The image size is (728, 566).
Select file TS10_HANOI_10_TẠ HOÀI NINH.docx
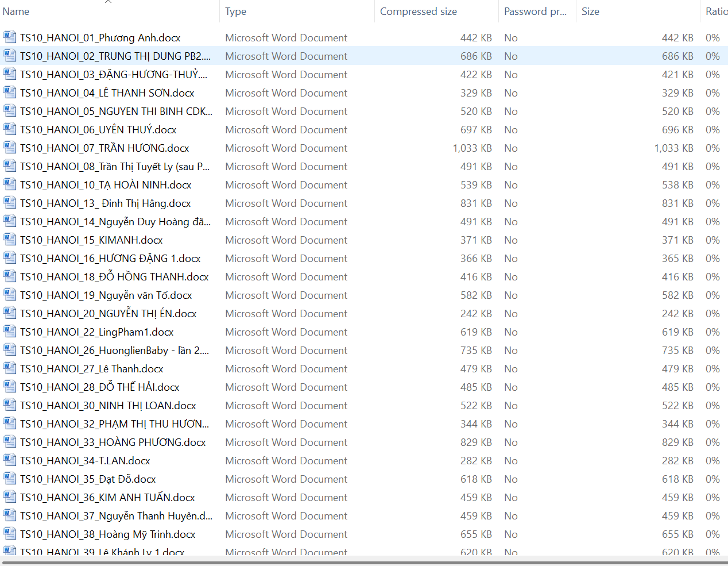click(x=106, y=185)
